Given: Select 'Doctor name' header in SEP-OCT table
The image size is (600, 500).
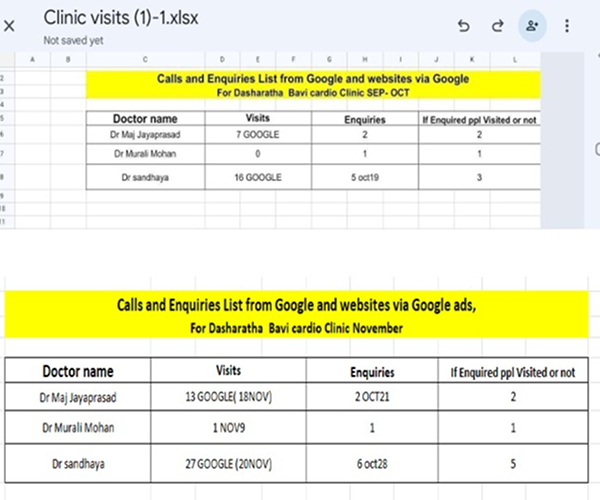Looking at the screenshot, I should coord(145,119).
